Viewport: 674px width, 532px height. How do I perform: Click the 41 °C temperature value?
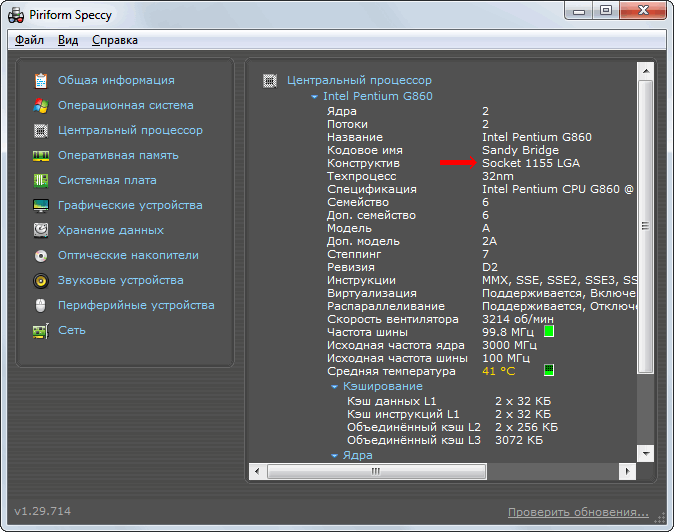(499, 371)
